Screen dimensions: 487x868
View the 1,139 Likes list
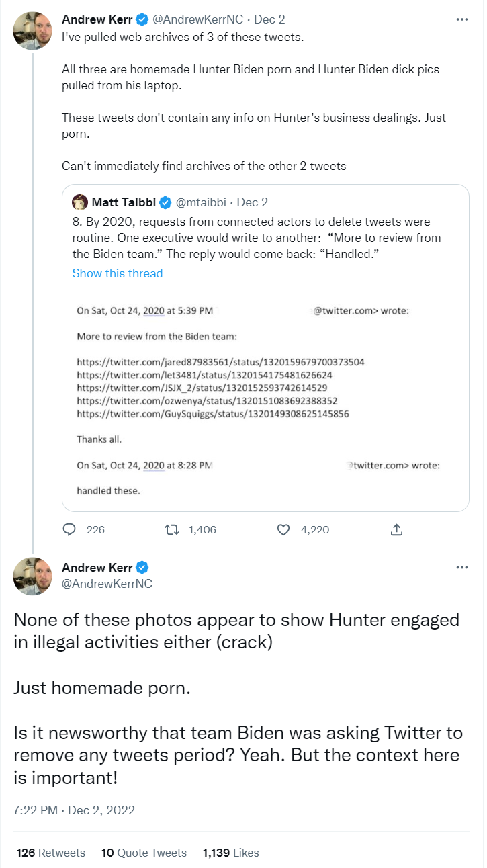click(x=230, y=853)
